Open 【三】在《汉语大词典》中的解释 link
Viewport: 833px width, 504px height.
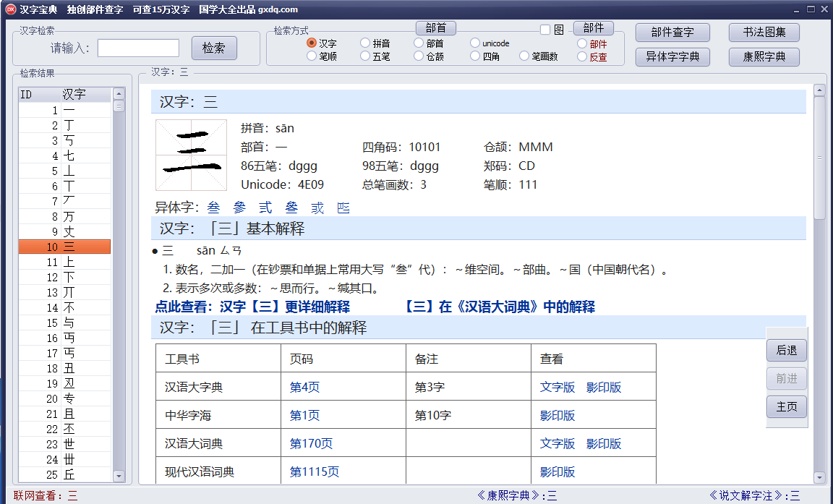click(x=500, y=307)
